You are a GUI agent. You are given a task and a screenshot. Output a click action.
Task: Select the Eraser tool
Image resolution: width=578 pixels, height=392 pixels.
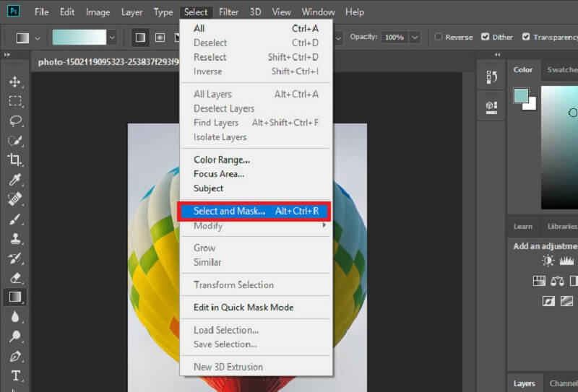click(x=15, y=277)
